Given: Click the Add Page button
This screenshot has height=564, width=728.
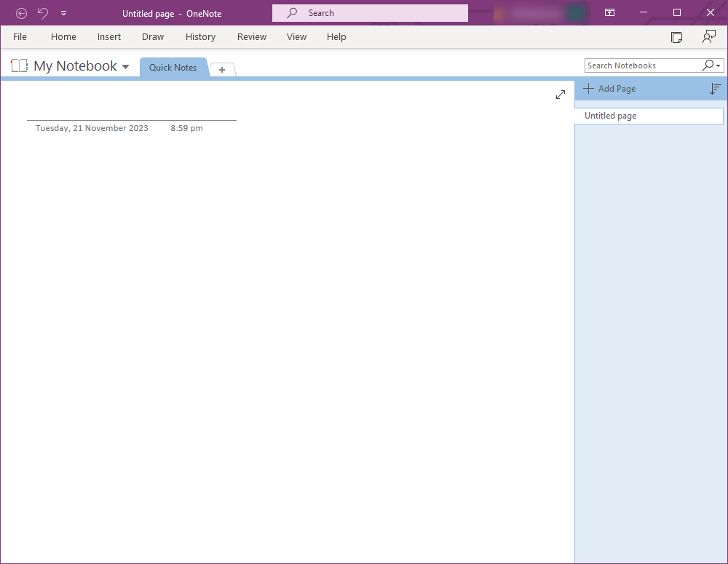Looking at the screenshot, I should 609,89.
